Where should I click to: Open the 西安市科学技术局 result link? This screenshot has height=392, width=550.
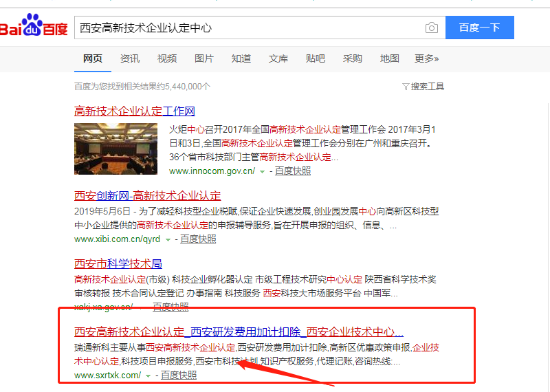[x=118, y=264]
